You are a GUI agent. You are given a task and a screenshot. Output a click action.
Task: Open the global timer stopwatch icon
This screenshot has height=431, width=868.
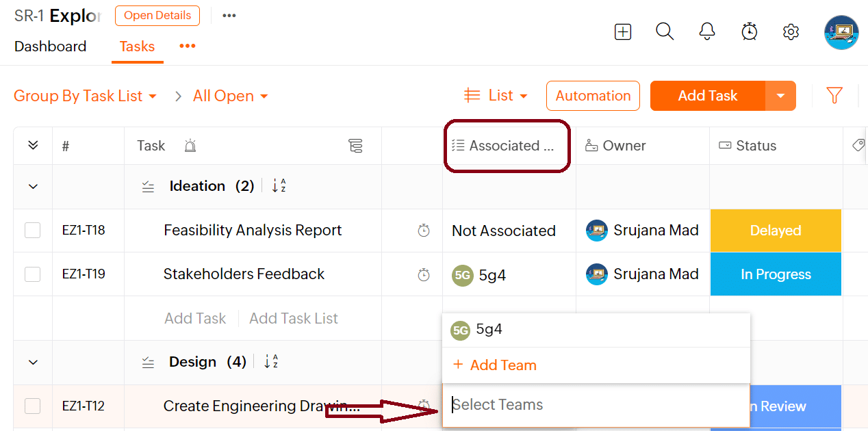point(750,31)
